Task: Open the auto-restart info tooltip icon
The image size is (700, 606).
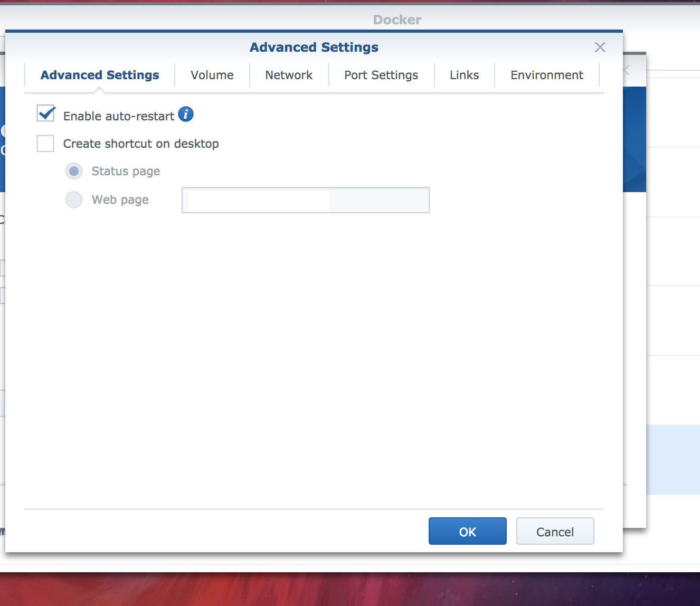Action: tap(186, 114)
